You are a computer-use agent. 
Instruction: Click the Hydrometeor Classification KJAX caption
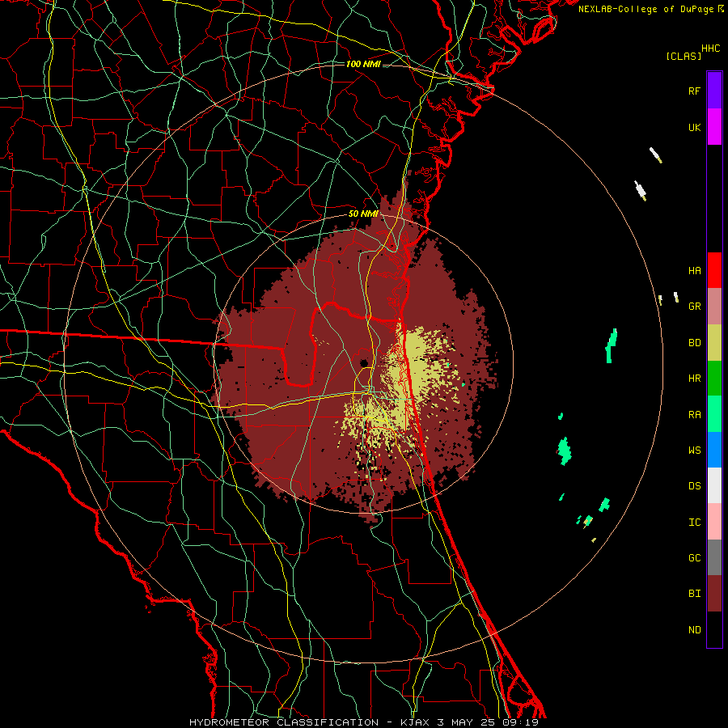(363, 722)
